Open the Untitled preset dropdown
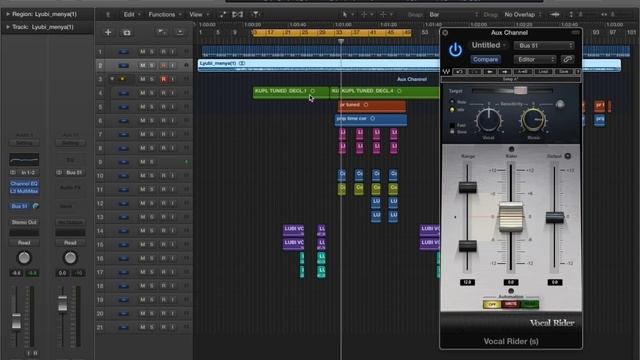The width and height of the screenshot is (640, 360). coord(489,45)
